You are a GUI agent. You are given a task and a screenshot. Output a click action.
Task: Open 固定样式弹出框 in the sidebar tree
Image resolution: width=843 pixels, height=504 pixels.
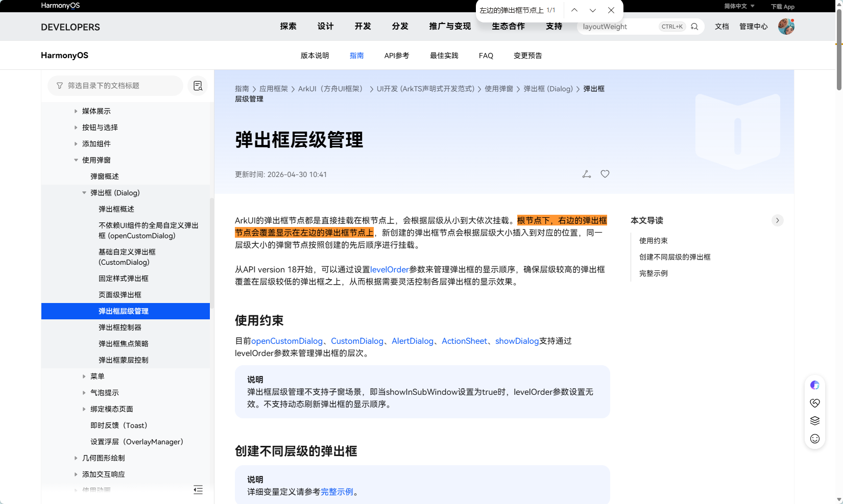coord(124,279)
